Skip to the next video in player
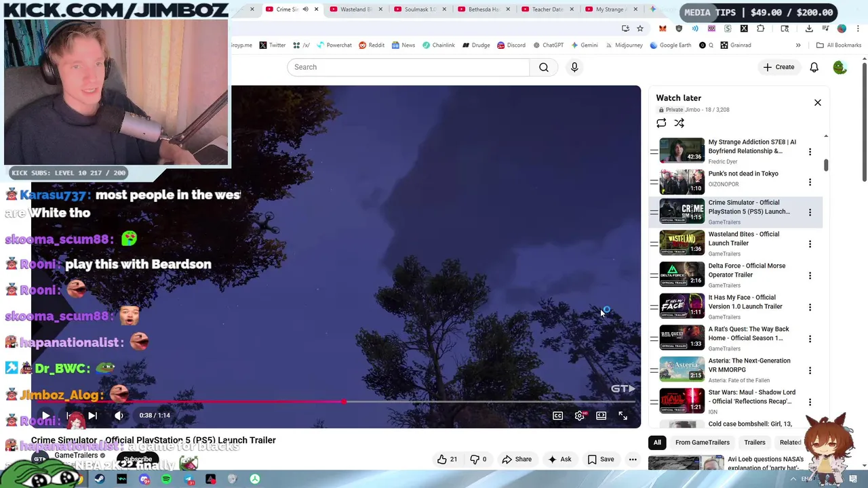 tap(92, 415)
